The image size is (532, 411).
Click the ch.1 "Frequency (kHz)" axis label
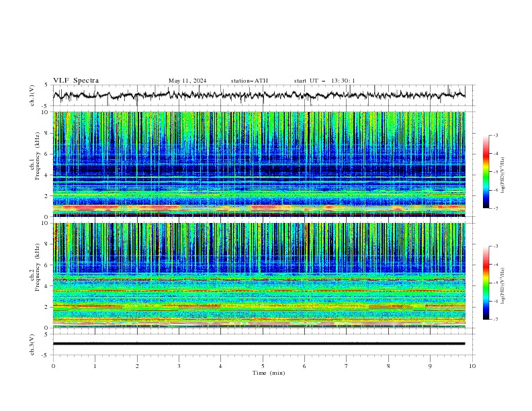(38, 155)
